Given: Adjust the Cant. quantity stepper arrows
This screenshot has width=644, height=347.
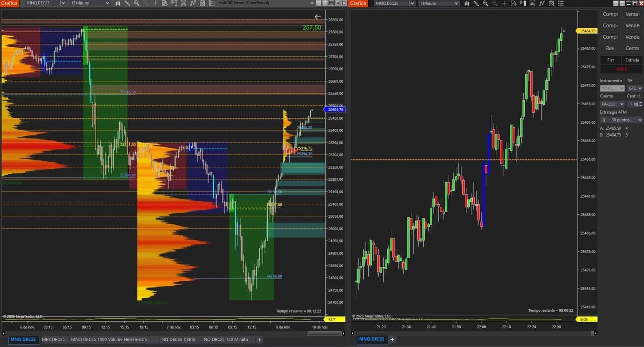Looking at the screenshot, I should point(641,104).
